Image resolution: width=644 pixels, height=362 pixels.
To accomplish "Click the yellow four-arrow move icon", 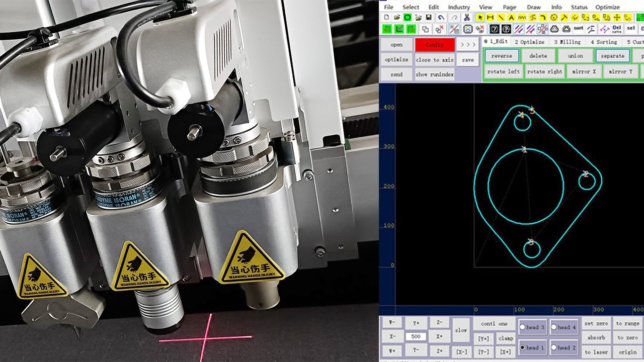I will [617, 18].
